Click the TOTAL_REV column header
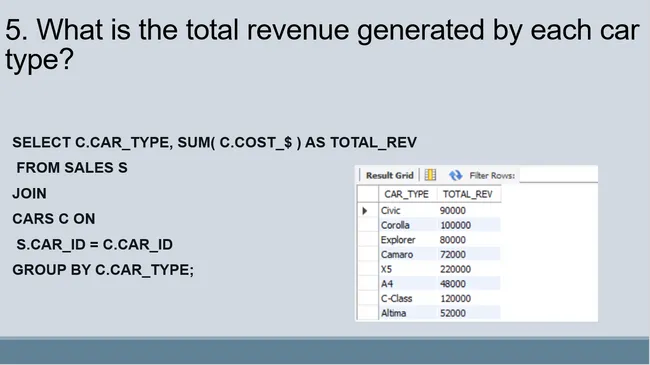 468,194
